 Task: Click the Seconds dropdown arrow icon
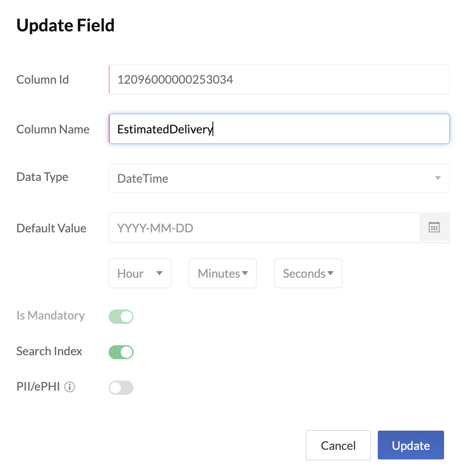[x=331, y=273]
